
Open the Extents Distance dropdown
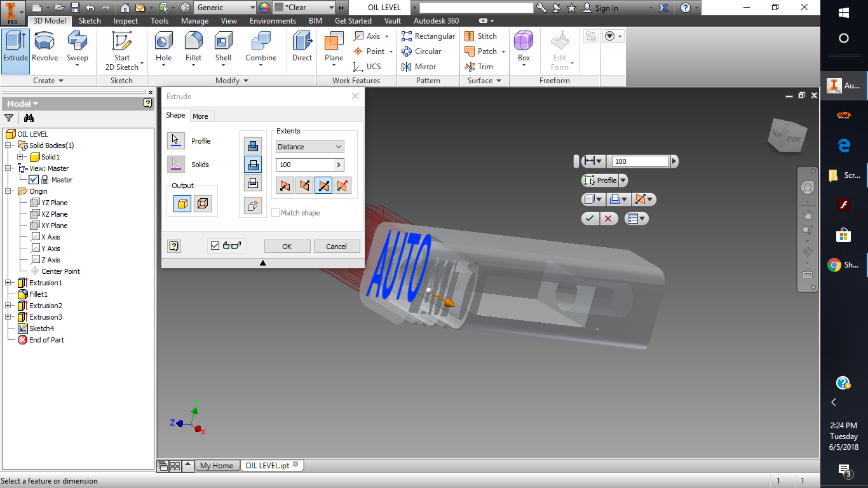pos(309,147)
